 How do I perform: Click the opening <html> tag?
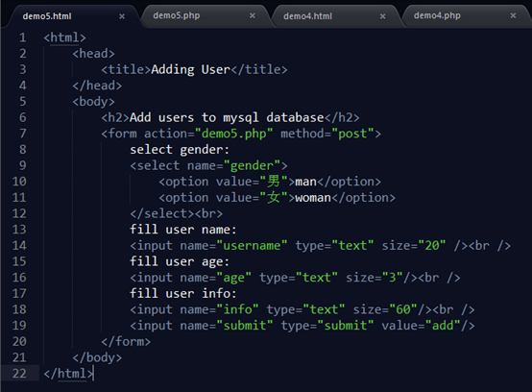click(64, 37)
